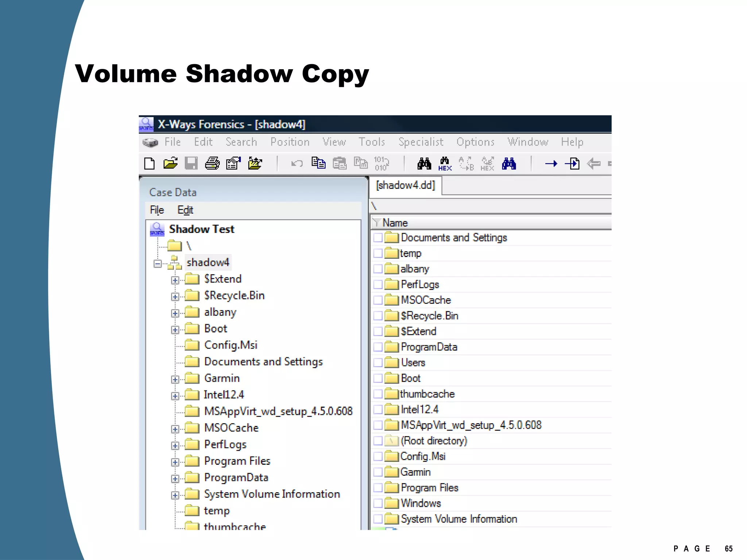Image resolution: width=747 pixels, height=560 pixels.
Task: Click the Find Hex Values binoculars icon
Action: [x=445, y=164]
